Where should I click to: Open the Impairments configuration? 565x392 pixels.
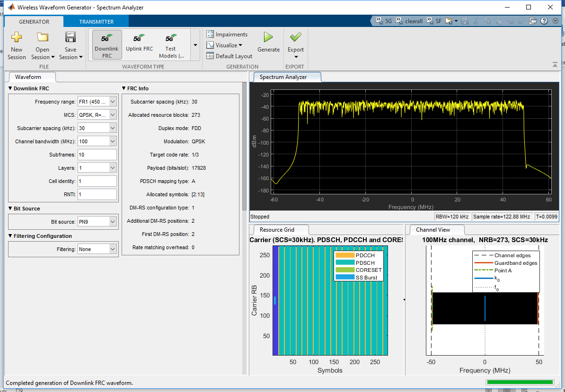pos(227,34)
